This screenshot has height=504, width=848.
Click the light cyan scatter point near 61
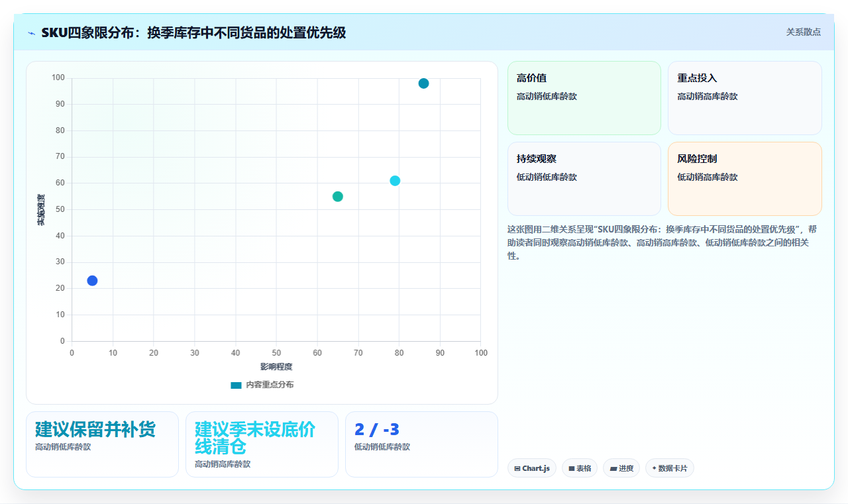(x=395, y=181)
